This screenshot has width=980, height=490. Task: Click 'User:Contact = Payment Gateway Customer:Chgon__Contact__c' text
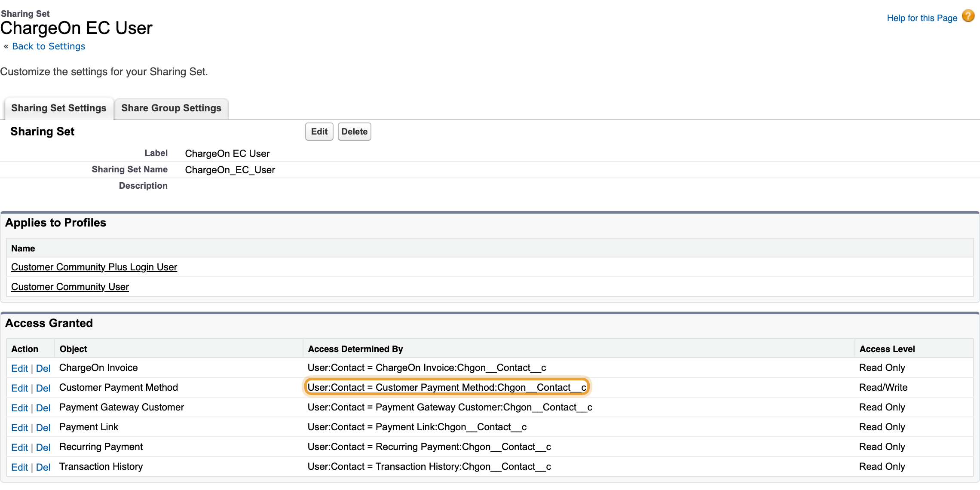coord(450,407)
